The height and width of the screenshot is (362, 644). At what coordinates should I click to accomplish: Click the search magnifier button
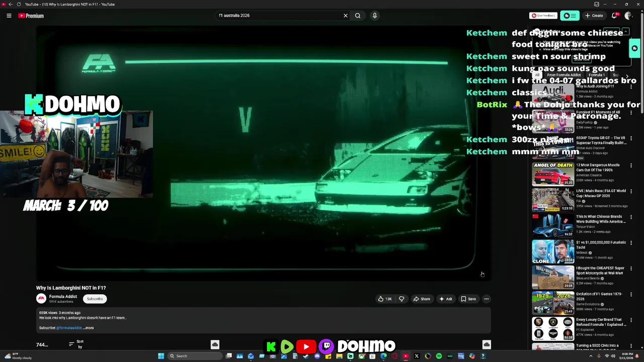pyautogui.click(x=358, y=16)
